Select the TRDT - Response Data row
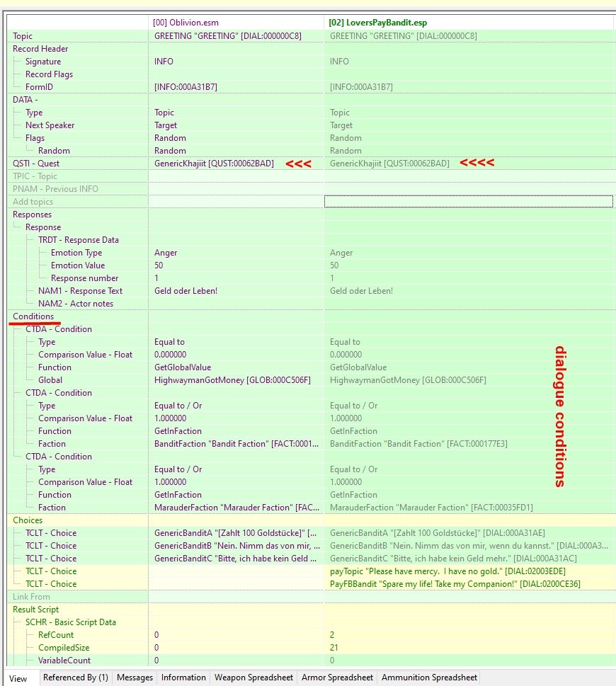 (78, 240)
